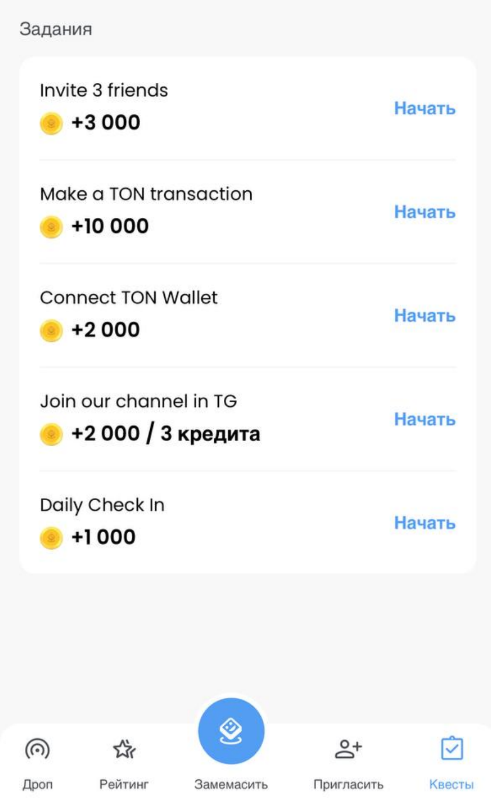Click the Задания section heading
The width and height of the screenshot is (491, 804).
click(56, 29)
